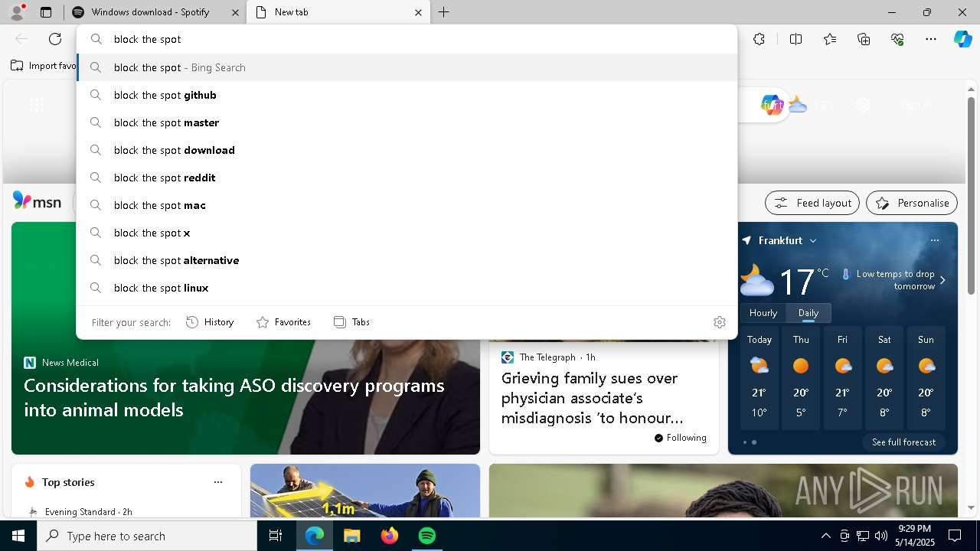Screen dimensions: 980x551
Task: Open the ASO discovery programs article headline
Action: coord(234,397)
